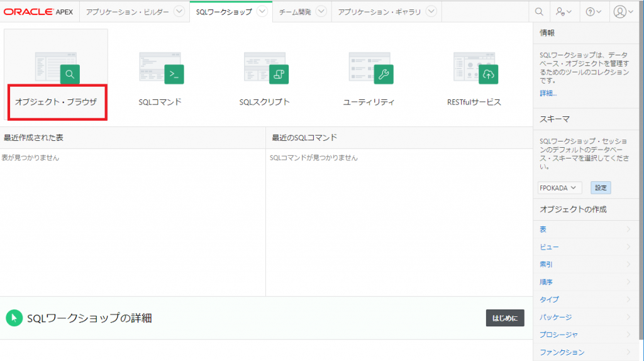Open the RESTfulサービス cloud icon tile

pos(475,68)
